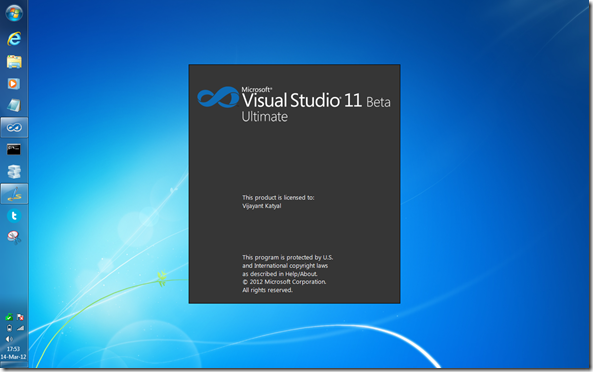Open the network signal tray icon
Viewport: 593px width, 372px height.
(x=20, y=328)
